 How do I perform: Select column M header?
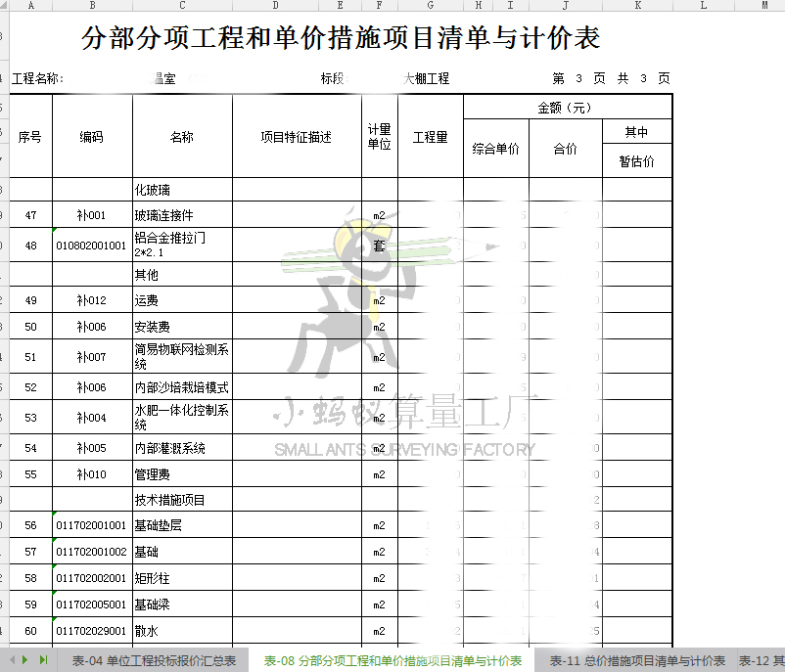[763, 6]
